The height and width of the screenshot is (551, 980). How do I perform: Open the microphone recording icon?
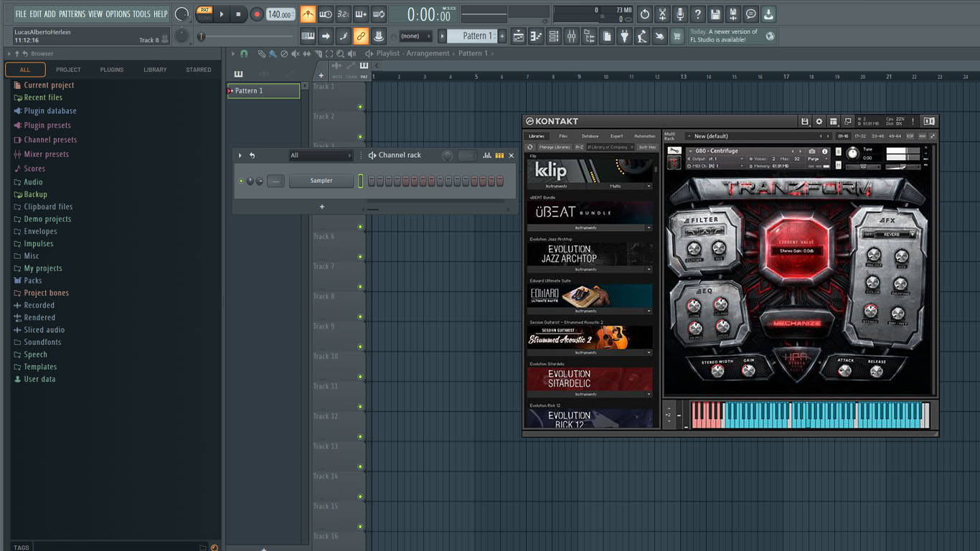pos(679,14)
